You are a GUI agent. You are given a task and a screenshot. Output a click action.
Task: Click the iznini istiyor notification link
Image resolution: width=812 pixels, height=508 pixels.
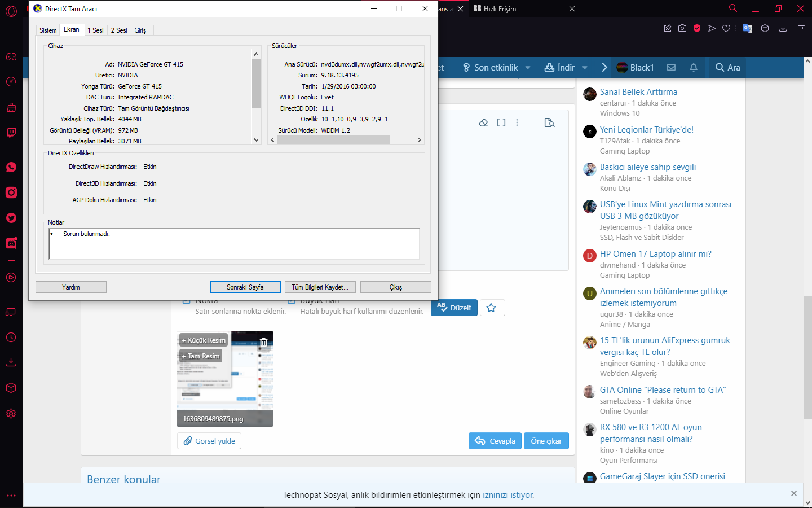click(x=508, y=495)
